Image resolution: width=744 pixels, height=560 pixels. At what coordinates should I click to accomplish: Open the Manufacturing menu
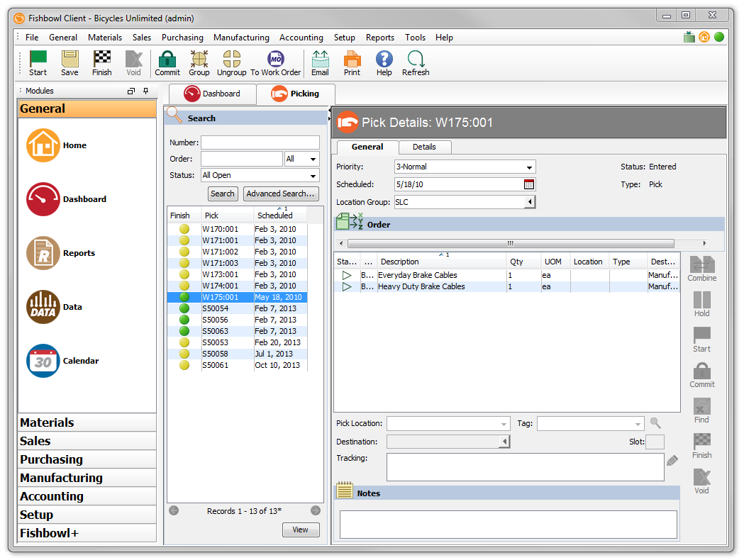coord(241,38)
